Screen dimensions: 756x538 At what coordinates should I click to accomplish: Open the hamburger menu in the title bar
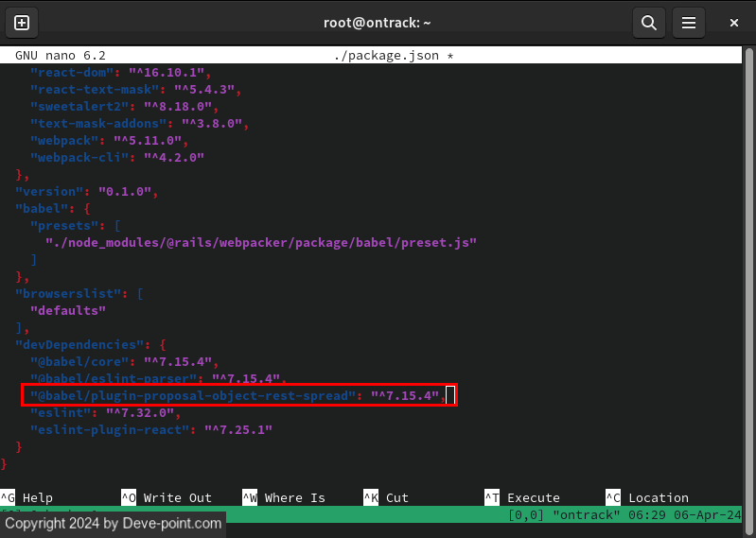click(x=690, y=22)
